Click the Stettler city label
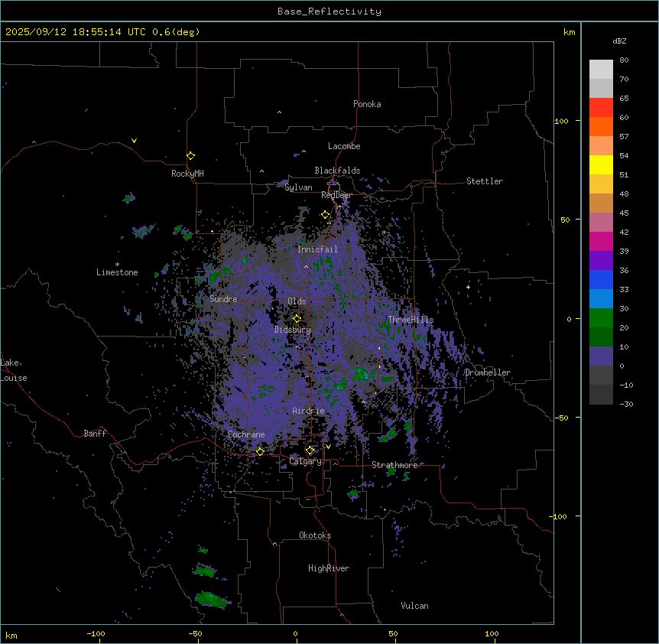Viewport: 659px width, 644px height. pos(485,181)
